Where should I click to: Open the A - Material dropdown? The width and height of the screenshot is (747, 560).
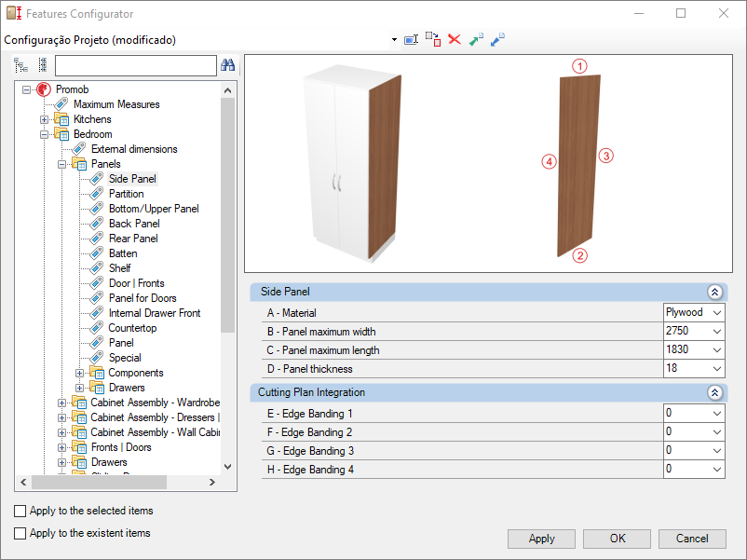[717, 313]
